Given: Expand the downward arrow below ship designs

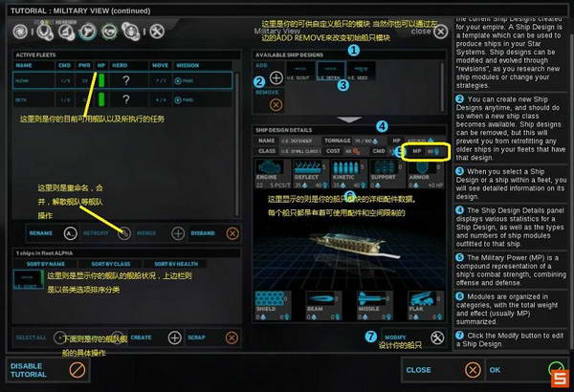Looking at the screenshot, I should pos(349,120).
